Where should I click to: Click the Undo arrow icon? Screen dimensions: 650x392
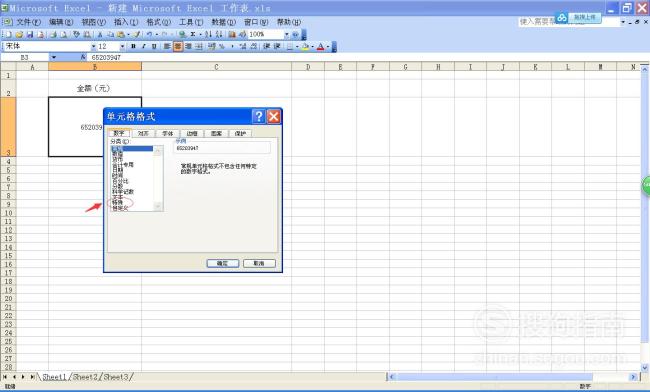(x=150, y=34)
